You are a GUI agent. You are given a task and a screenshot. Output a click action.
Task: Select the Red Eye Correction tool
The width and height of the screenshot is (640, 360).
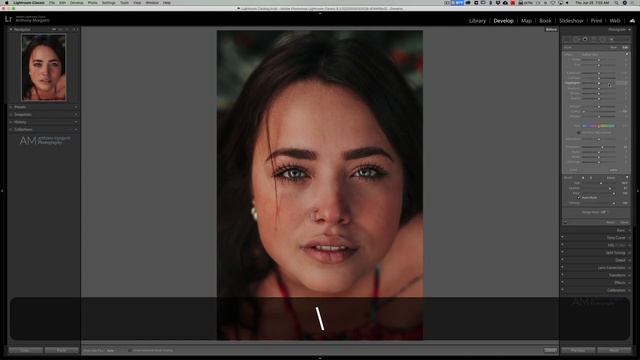click(585, 39)
